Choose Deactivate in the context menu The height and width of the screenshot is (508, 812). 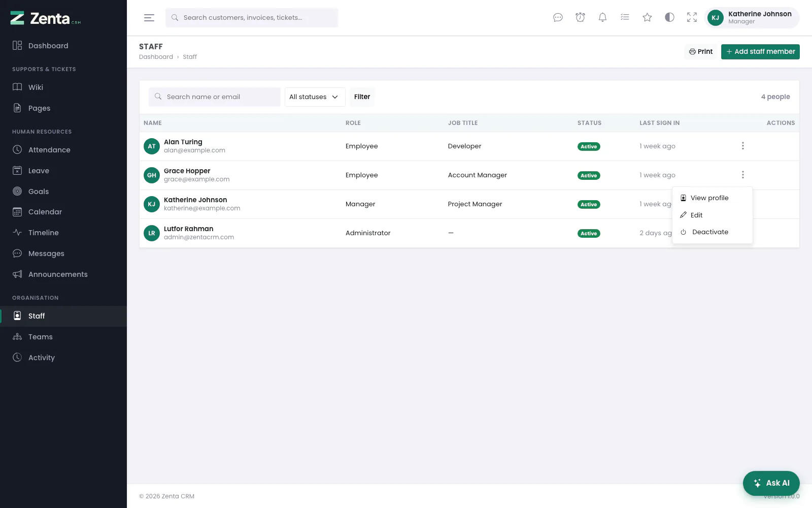click(712, 232)
